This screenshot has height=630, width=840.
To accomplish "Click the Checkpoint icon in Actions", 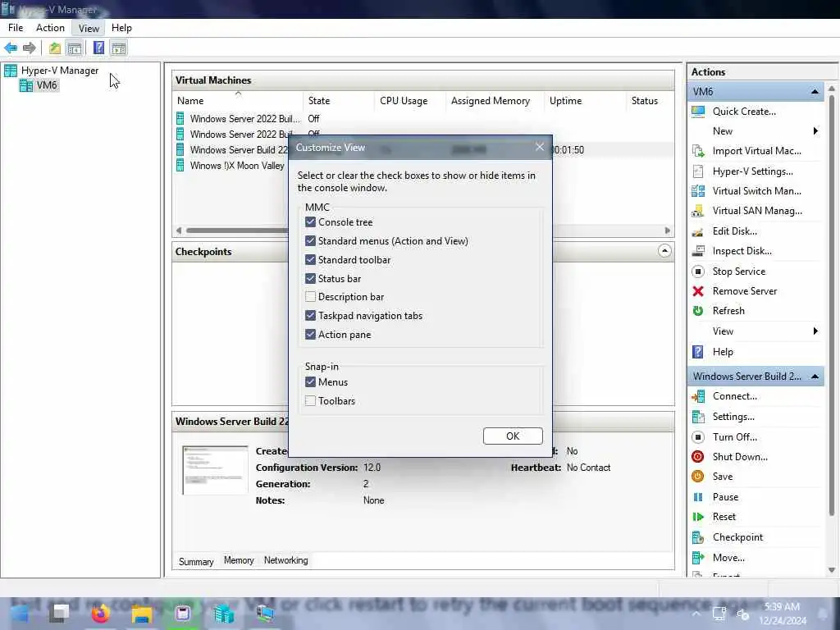I will coord(698,537).
